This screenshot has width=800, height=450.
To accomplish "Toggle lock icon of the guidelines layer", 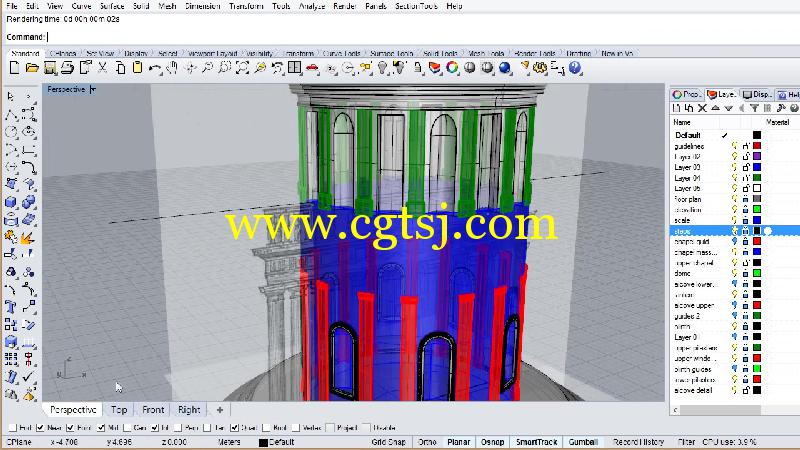I will coord(746,146).
